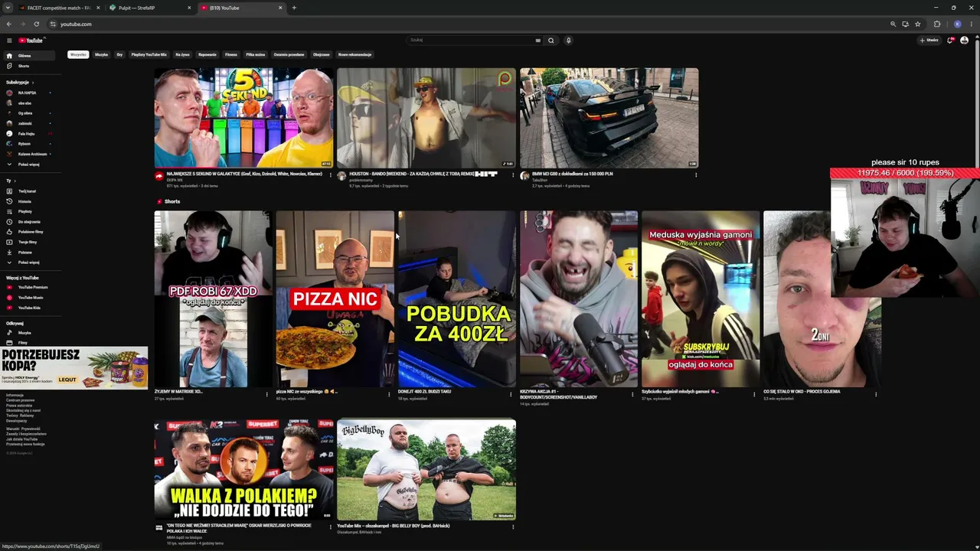
Task: Select the Gry filter chip
Action: coord(119,54)
